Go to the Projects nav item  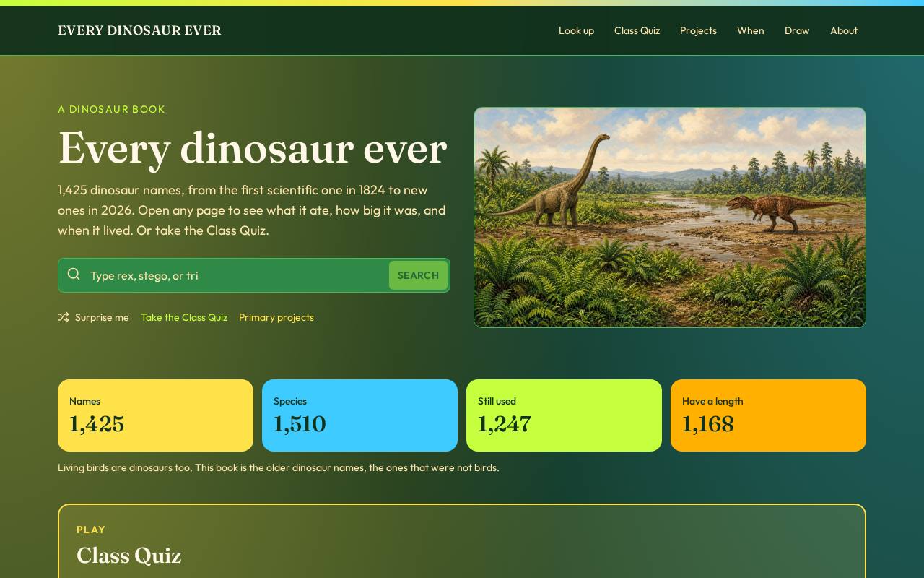coord(698,30)
